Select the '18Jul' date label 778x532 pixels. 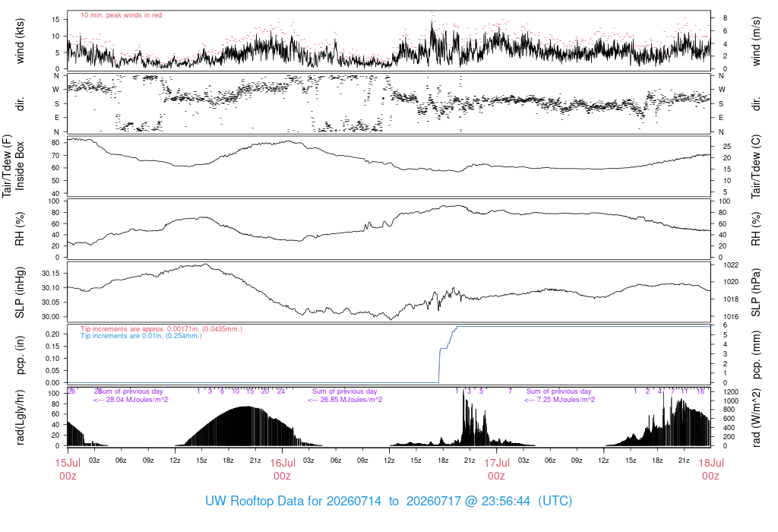click(x=711, y=463)
